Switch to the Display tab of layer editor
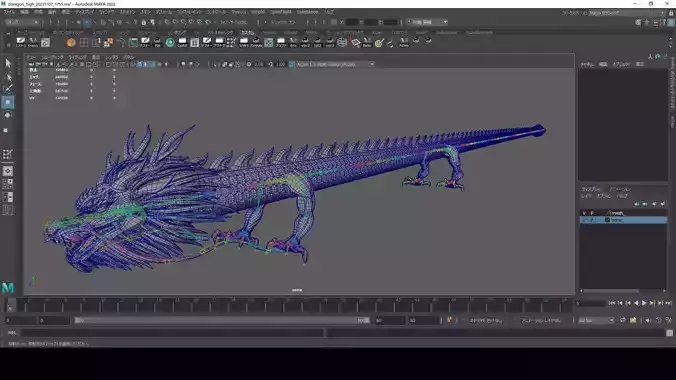The width and height of the screenshot is (676, 380). [x=591, y=189]
